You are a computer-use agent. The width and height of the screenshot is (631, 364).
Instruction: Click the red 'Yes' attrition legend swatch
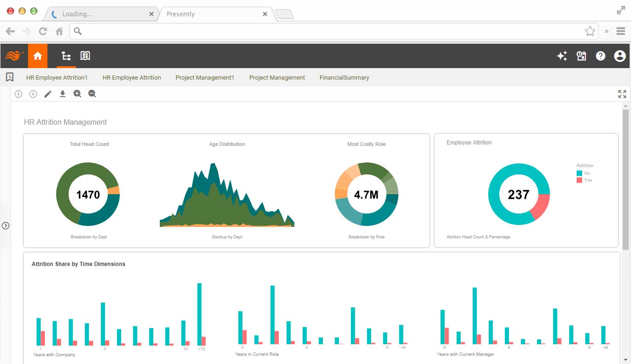click(x=579, y=180)
